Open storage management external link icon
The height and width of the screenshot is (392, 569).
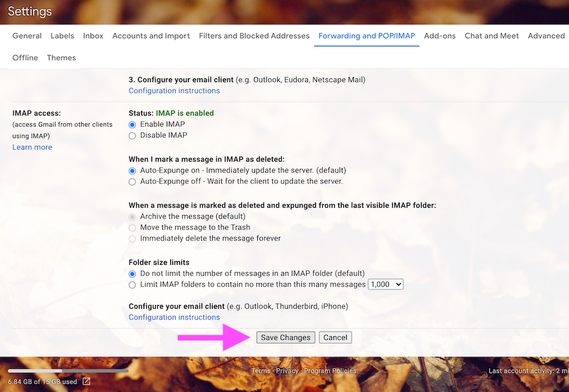tap(86, 381)
